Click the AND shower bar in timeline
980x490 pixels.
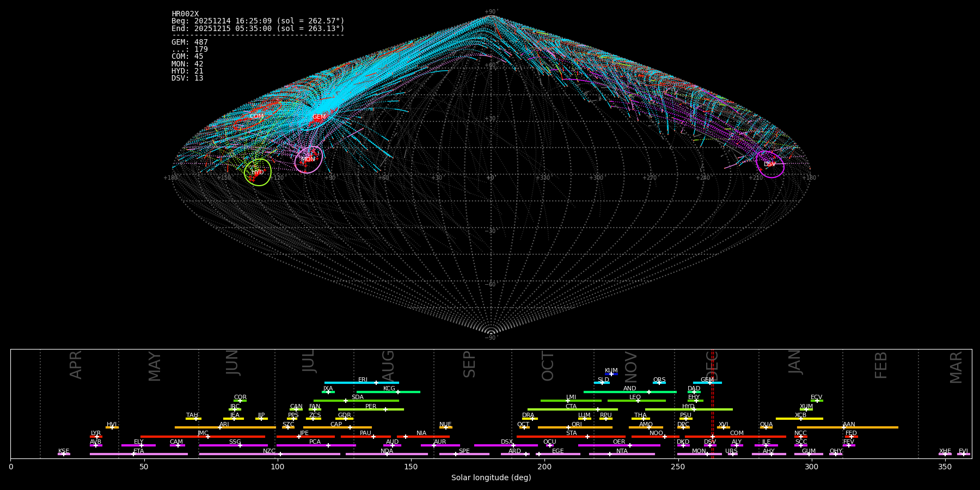point(630,391)
